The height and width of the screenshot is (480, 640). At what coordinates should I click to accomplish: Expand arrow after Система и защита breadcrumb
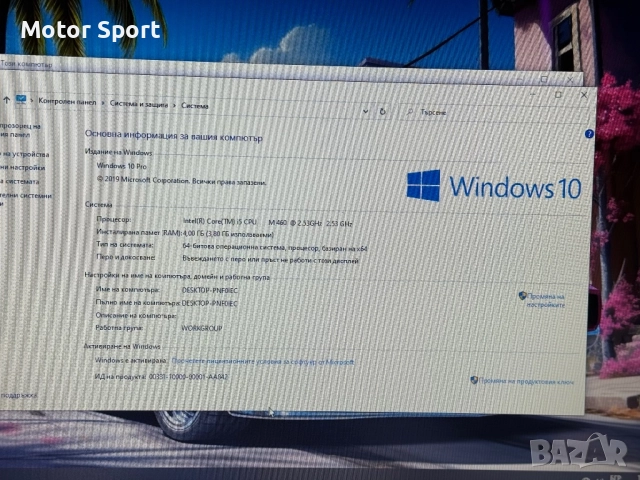[174, 105]
